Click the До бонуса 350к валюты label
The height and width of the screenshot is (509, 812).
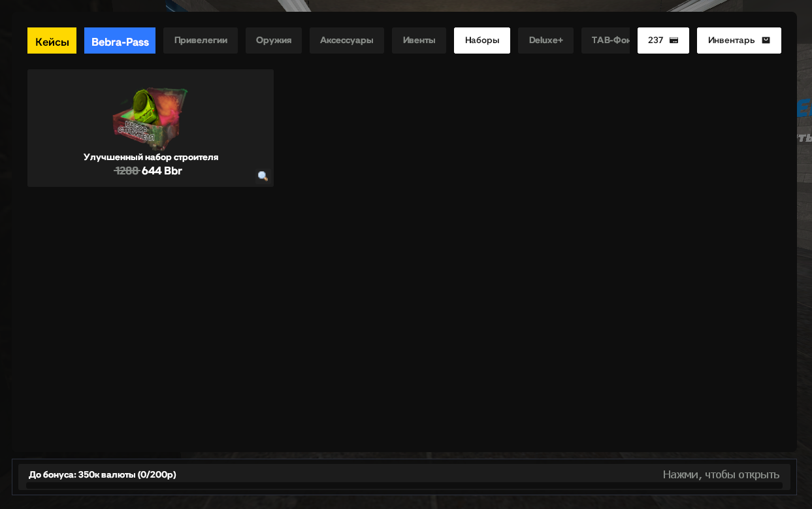(x=103, y=474)
